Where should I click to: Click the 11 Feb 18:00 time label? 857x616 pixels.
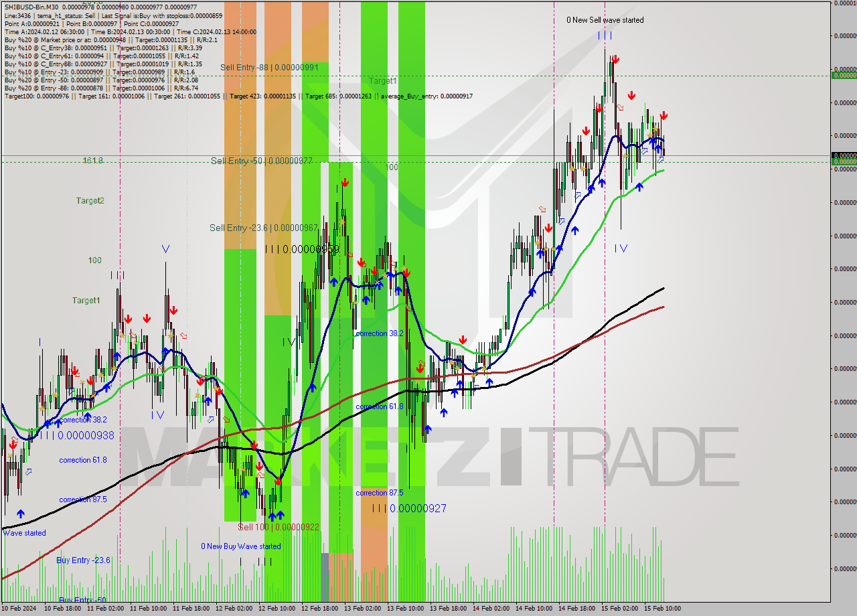click(x=191, y=609)
